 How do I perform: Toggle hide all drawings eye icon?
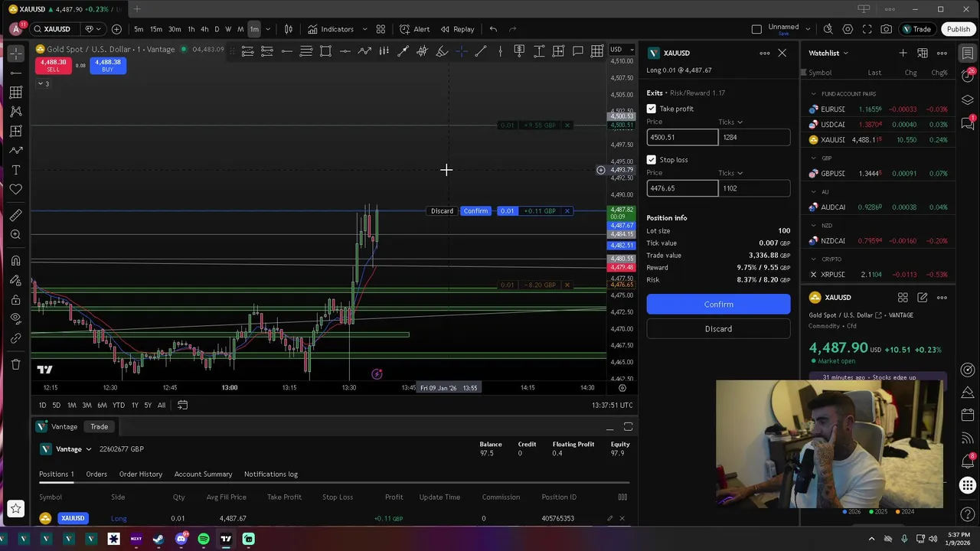pyautogui.click(x=15, y=318)
